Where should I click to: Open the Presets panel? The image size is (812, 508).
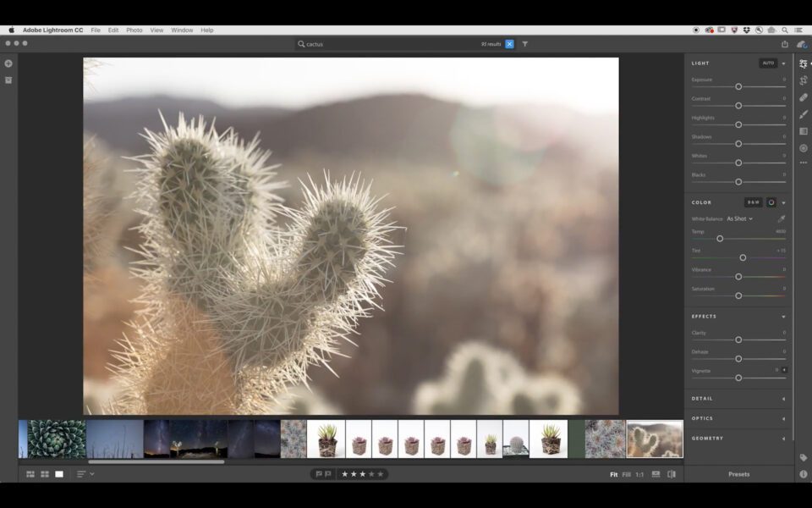pyautogui.click(x=739, y=474)
